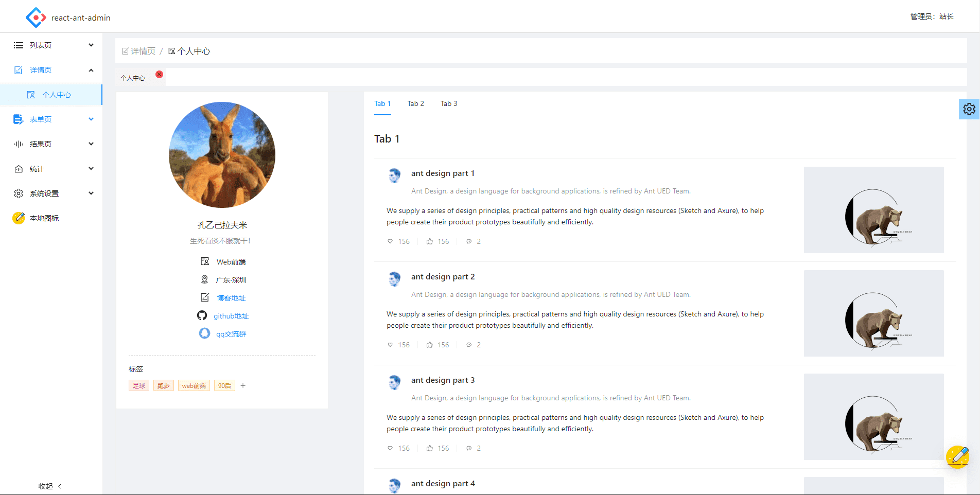Viewport: 980px width, 495px height.
Task: Click the comment icon on ant design part 1
Action: click(x=469, y=241)
